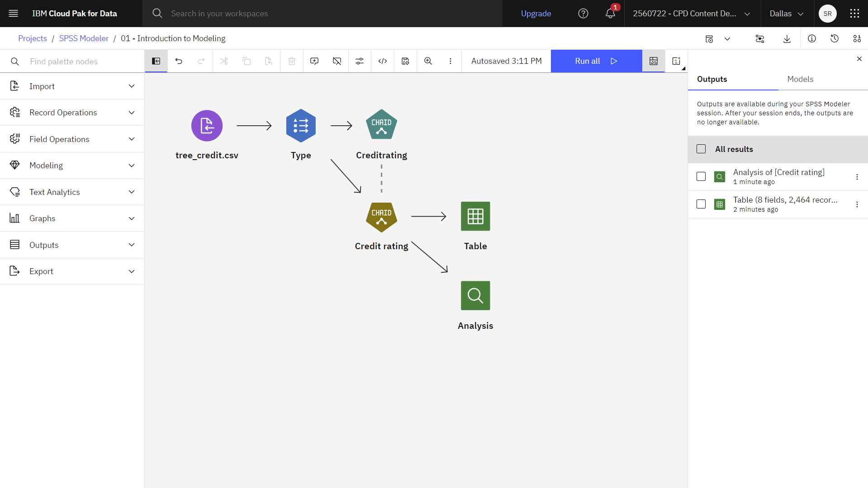This screenshot has height=488, width=868.
Task: Open the SPSS Modeler breadcrumb link
Action: pyautogui.click(x=84, y=38)
